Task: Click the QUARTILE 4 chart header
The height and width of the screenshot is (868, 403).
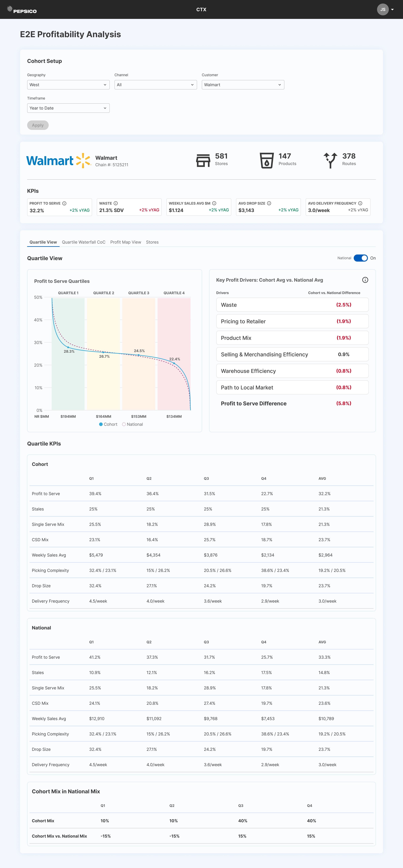Action: click(x=174, y=293)
